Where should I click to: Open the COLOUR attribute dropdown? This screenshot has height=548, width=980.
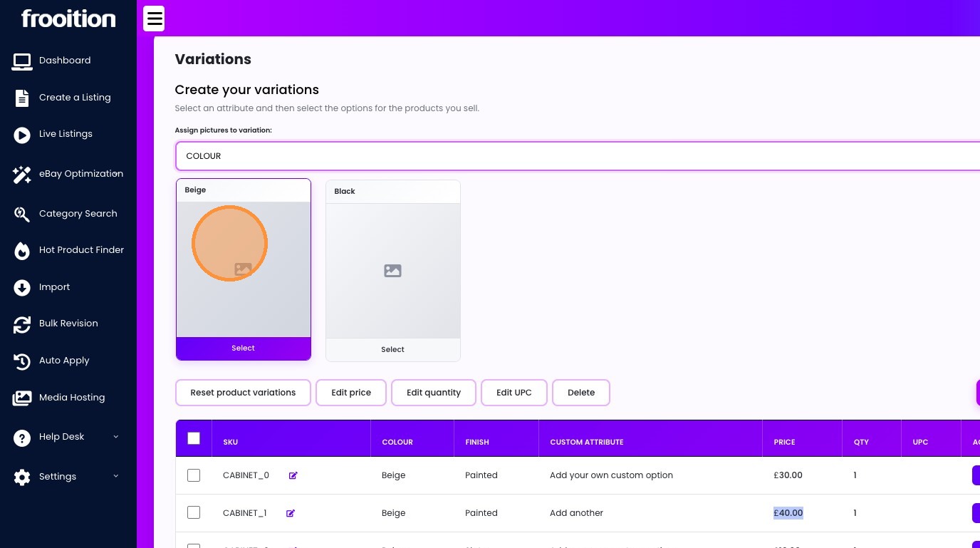click(577, 156)
